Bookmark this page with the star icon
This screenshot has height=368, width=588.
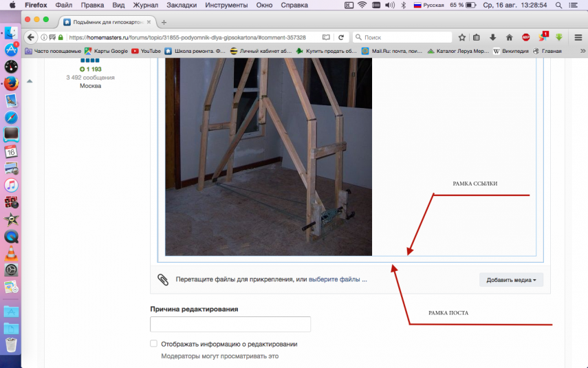pos(462,37)
